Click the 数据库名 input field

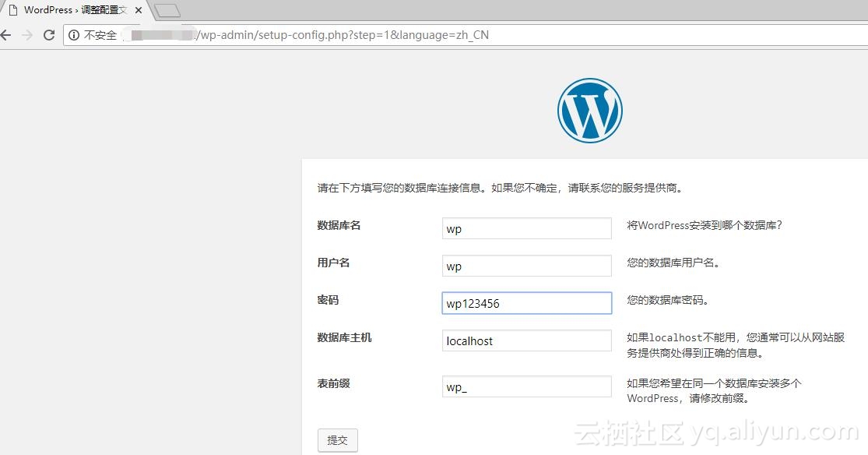click(x=526, y=228)
